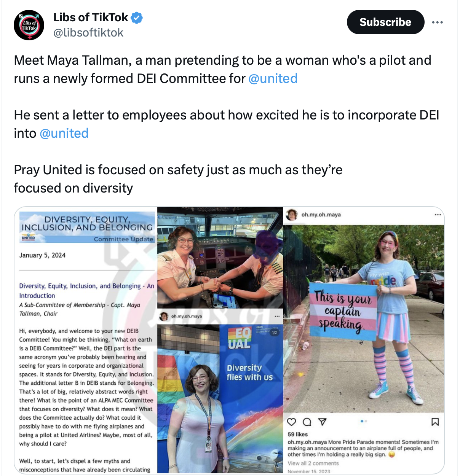Viewport: 460px width, 476px height.
Task: Open the 'Diversity flies with us' photo
Action: [220, 398]
